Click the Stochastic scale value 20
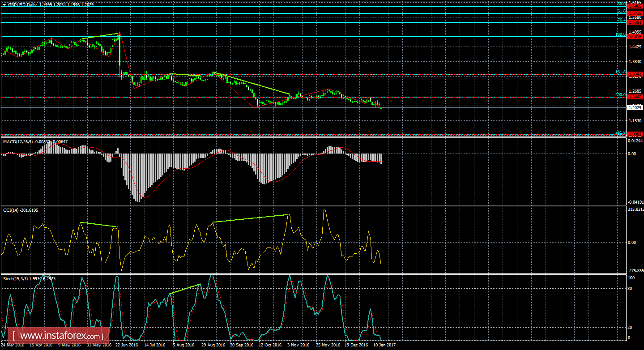This screenshot has height=350, width=644. click(x=630, y=327)
